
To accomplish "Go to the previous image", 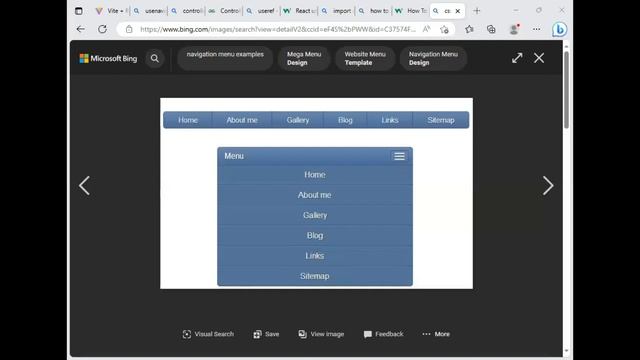I will (x=84, y=186).
